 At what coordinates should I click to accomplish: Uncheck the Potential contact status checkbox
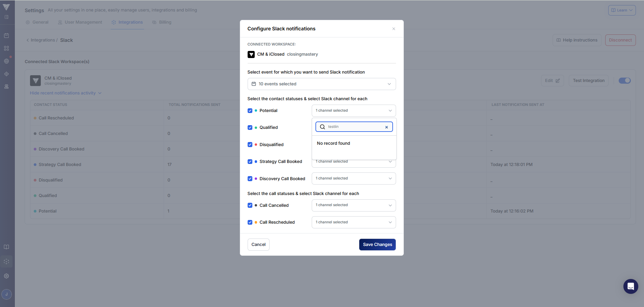[x=250, y=111]
